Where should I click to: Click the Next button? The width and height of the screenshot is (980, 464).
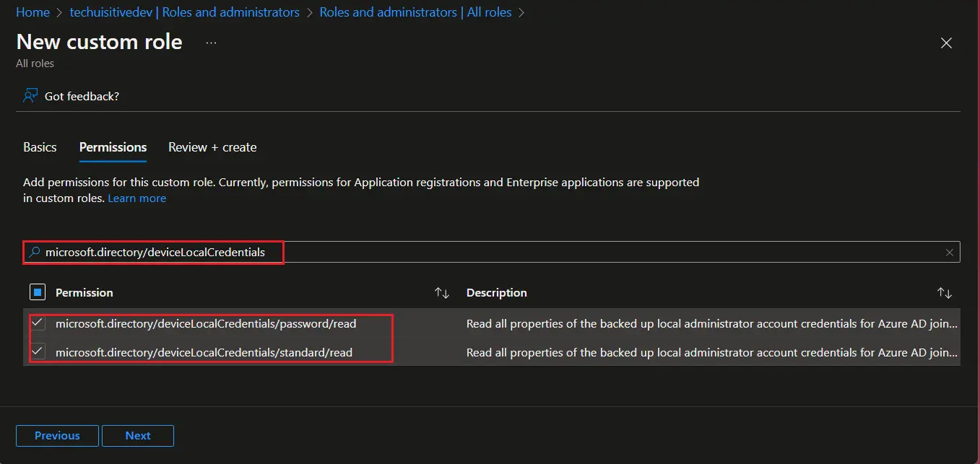click(x=137, y=435)
